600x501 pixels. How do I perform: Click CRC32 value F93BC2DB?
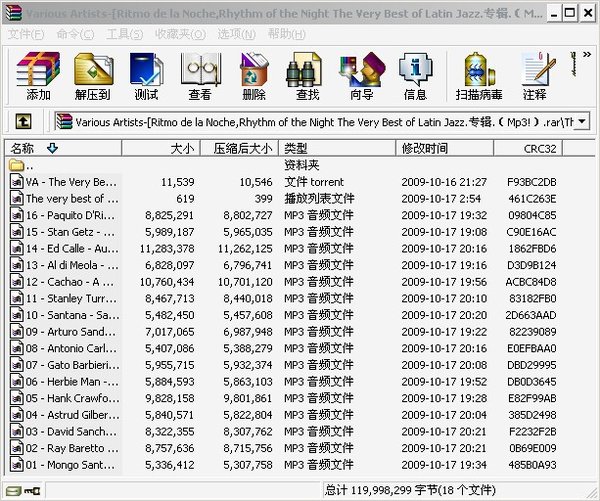[532, 182]
